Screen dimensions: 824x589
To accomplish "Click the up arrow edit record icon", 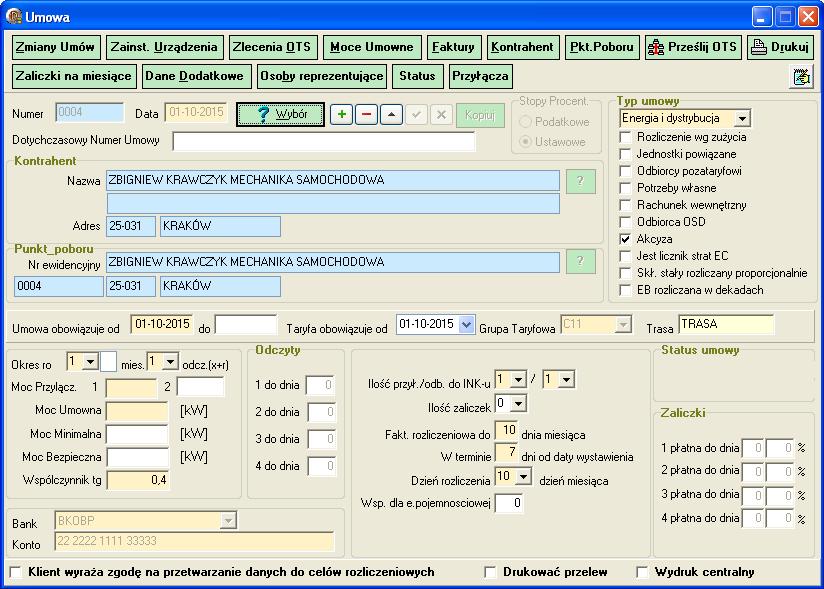I will click(x=392, y=115).
